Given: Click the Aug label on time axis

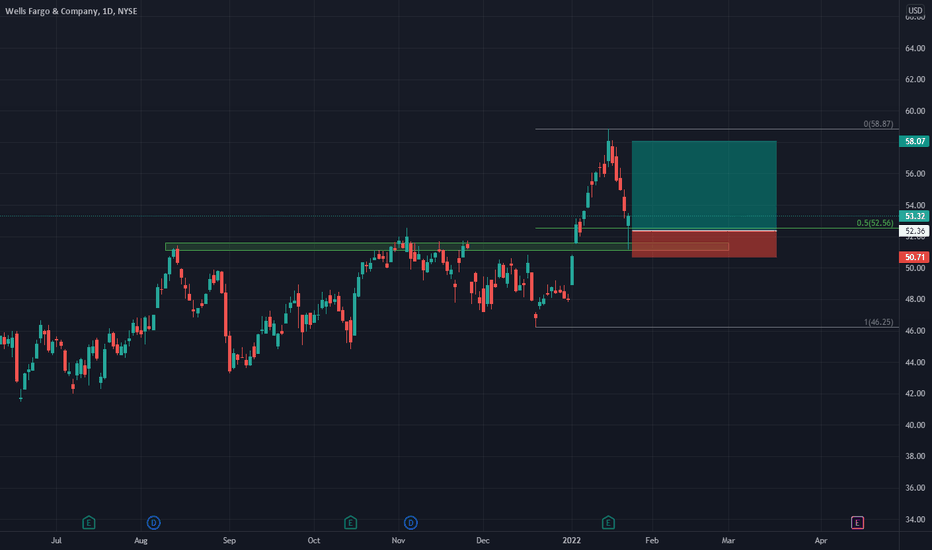Looking at the screenshot, I should 140,540.
